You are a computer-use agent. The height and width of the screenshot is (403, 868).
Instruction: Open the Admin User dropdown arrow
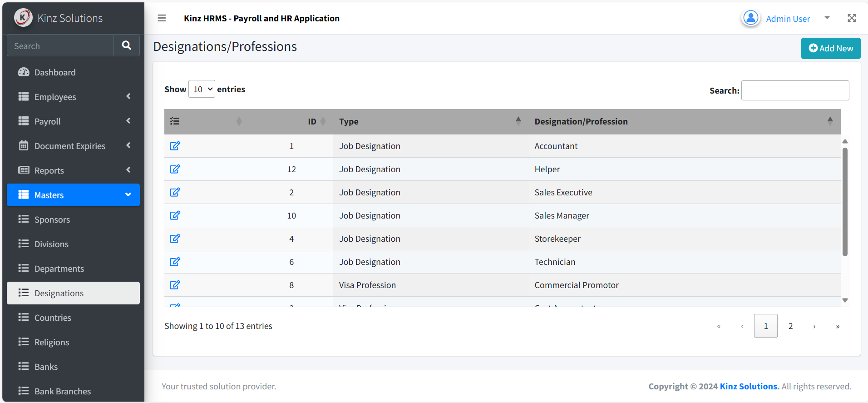(x=827, y=18)
